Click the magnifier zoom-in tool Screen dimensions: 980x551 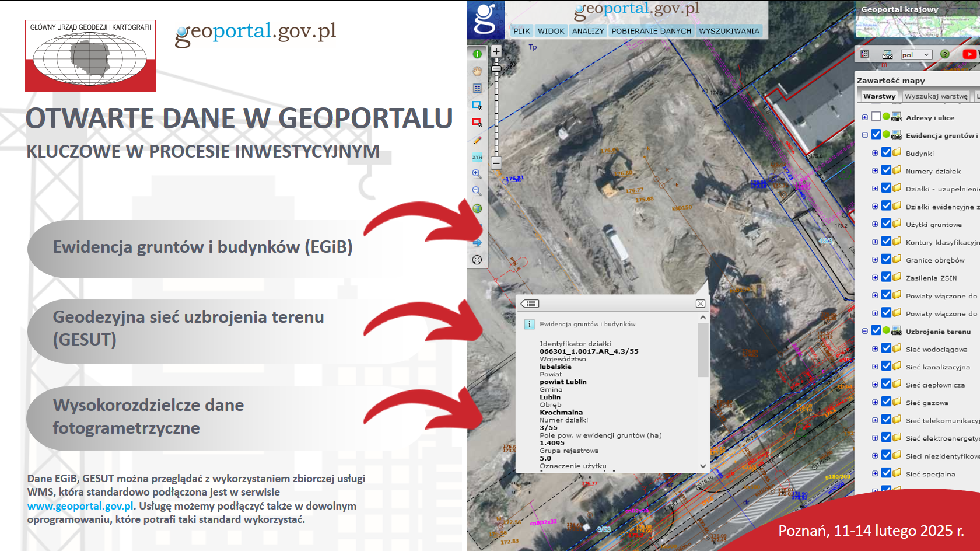pos(477,174)
